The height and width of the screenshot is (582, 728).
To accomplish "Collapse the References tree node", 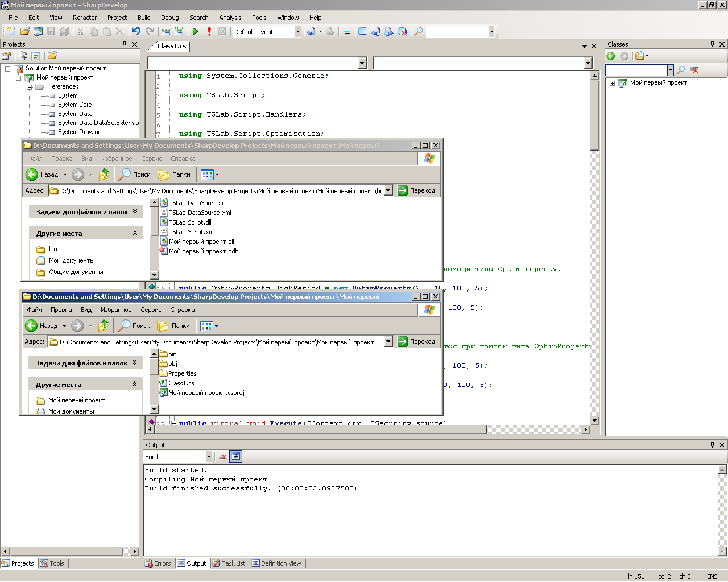I will (x=29, y=87).
